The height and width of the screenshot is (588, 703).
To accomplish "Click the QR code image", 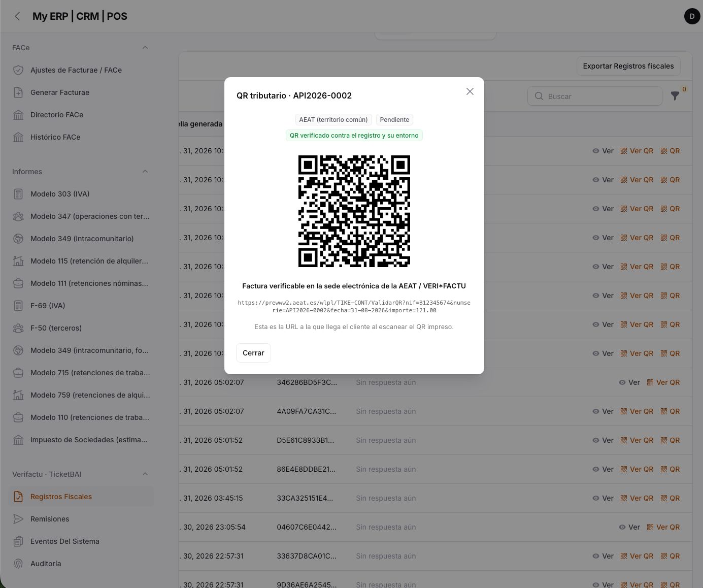I will click(354, 211).
